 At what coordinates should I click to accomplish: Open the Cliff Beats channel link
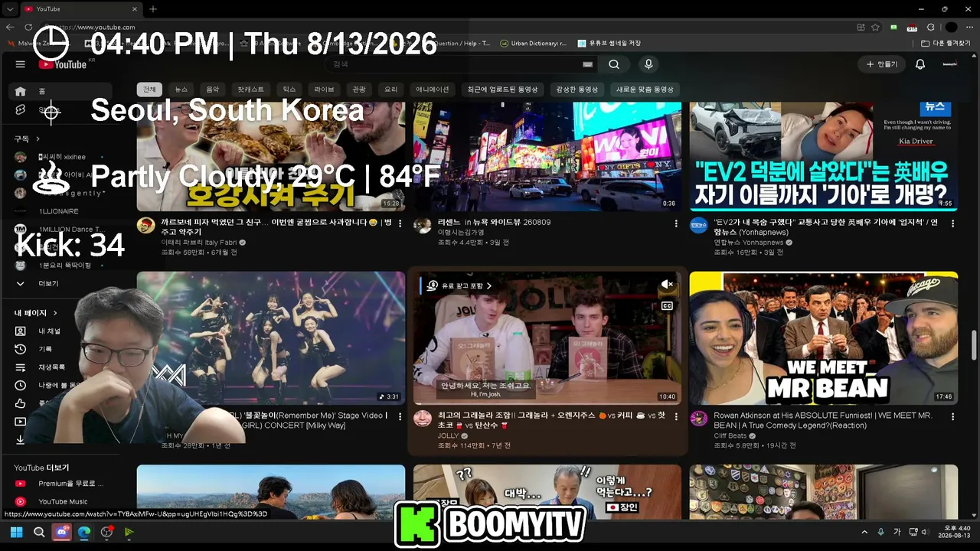[730, 436]
